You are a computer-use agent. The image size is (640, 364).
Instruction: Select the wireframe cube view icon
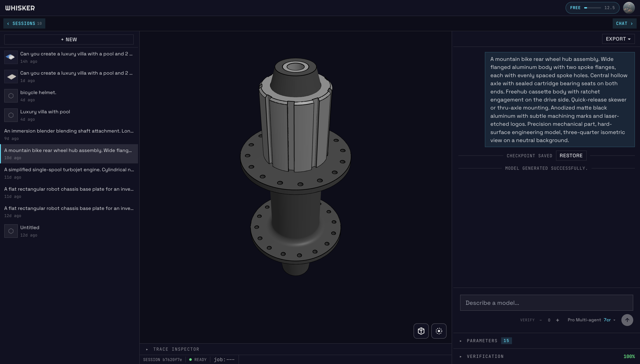pyautogui.click(x=421, y=331)
